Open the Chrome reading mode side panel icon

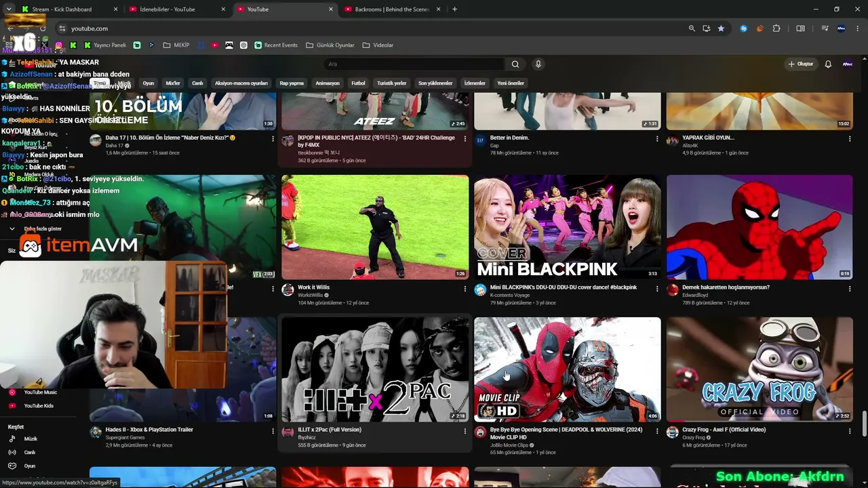point(800,28)
